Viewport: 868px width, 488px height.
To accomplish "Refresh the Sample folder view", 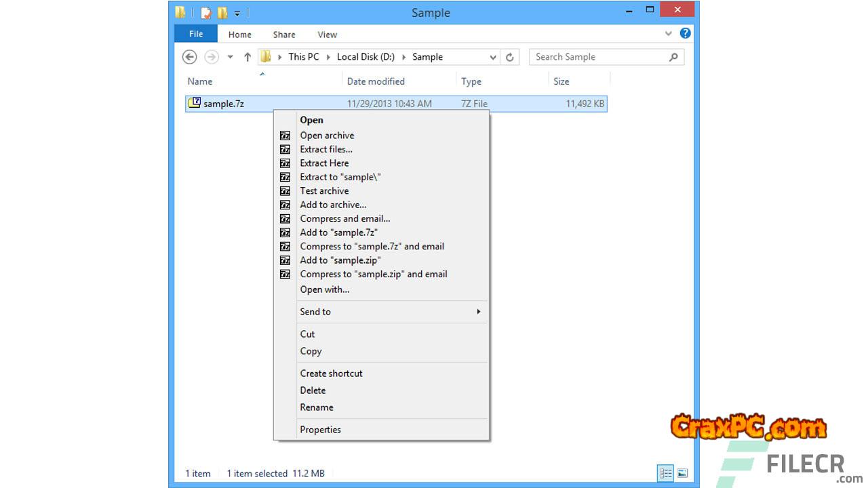I will [510, 57].
